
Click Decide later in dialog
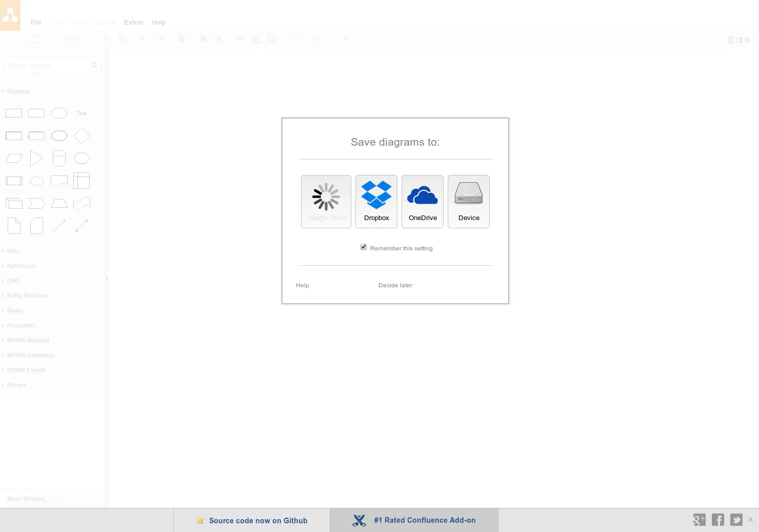pos(395,285)
